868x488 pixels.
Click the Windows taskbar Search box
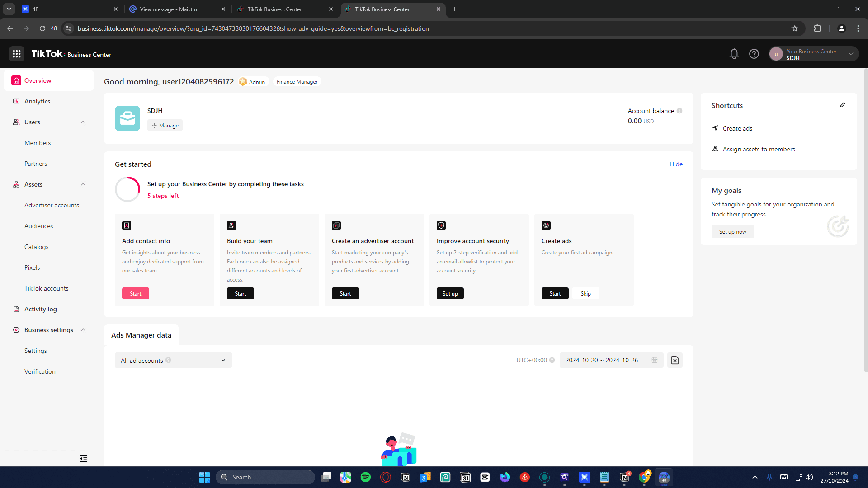coord(265,477)
